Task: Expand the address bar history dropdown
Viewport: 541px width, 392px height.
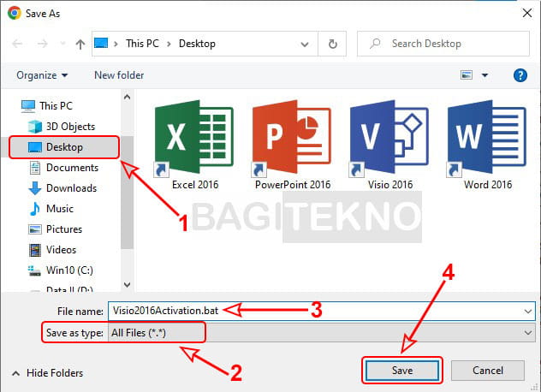Action: (305, 45)
